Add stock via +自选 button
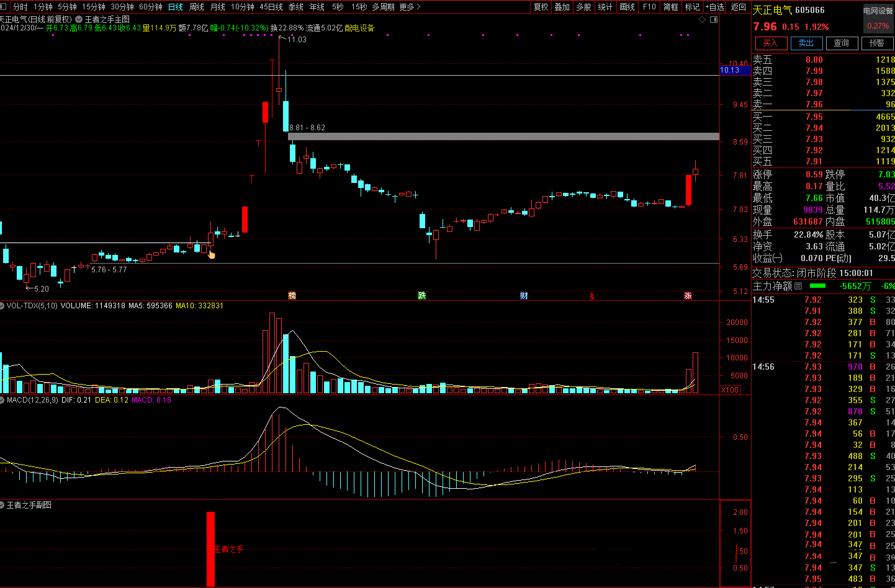Viewport: 895px width, 588px height. [x=714, y=7]
